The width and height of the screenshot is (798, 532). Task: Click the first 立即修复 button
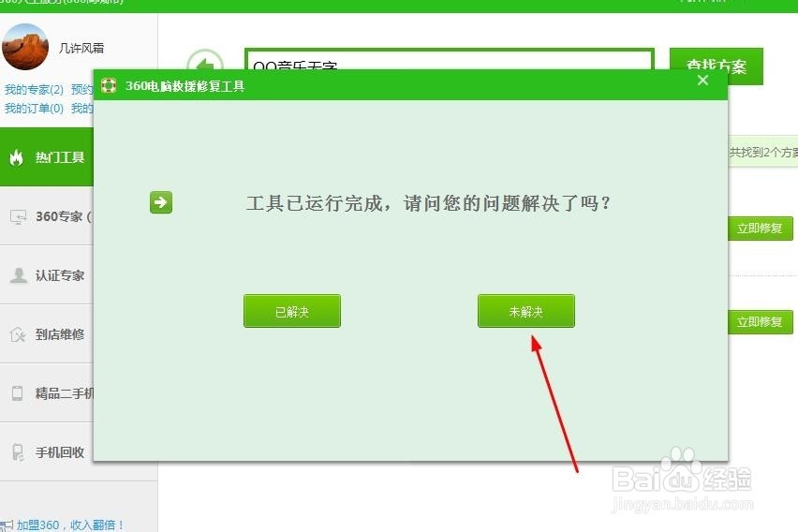[x=760, y=229]
